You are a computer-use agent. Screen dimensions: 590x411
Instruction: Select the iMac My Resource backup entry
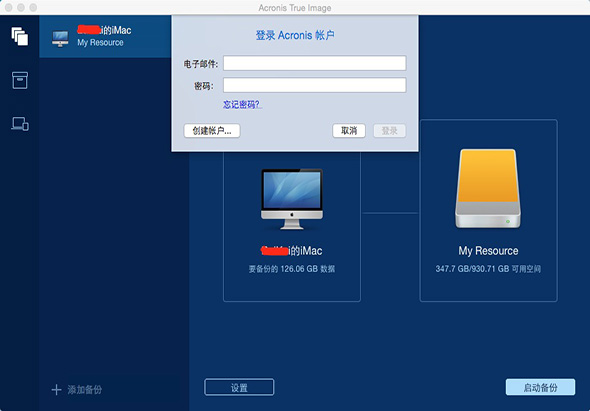(x=105, y=37)
